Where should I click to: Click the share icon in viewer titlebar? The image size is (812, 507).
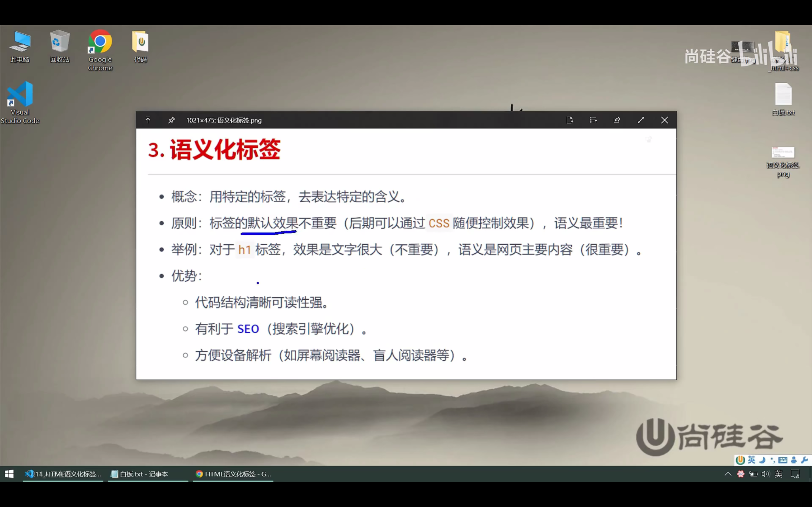tap(617, 120)
